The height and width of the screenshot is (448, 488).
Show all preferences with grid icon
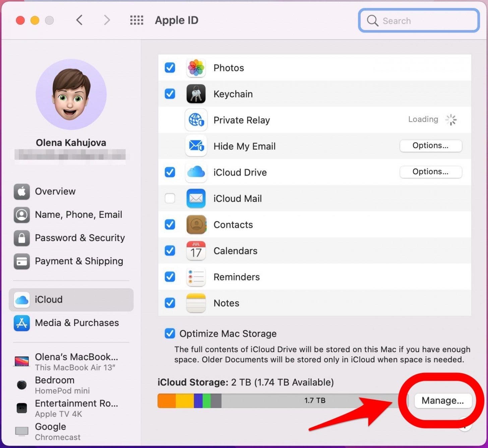(136, 20)
